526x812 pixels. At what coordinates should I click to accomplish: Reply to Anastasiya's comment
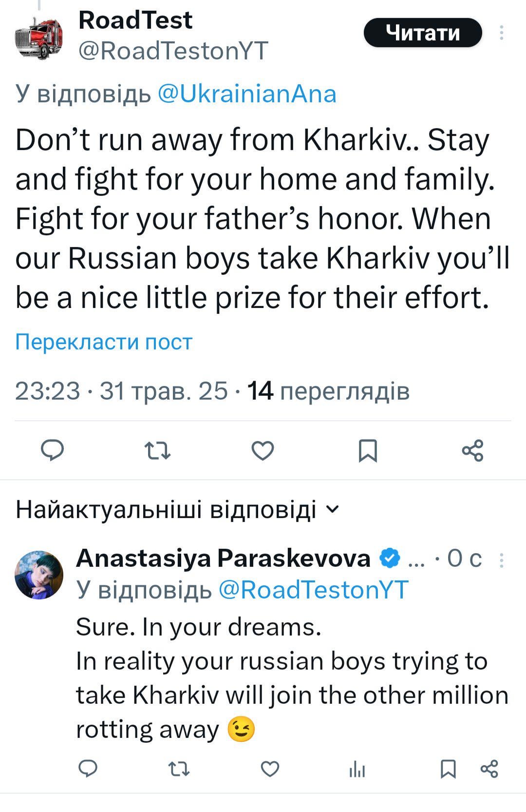(88, 769)
